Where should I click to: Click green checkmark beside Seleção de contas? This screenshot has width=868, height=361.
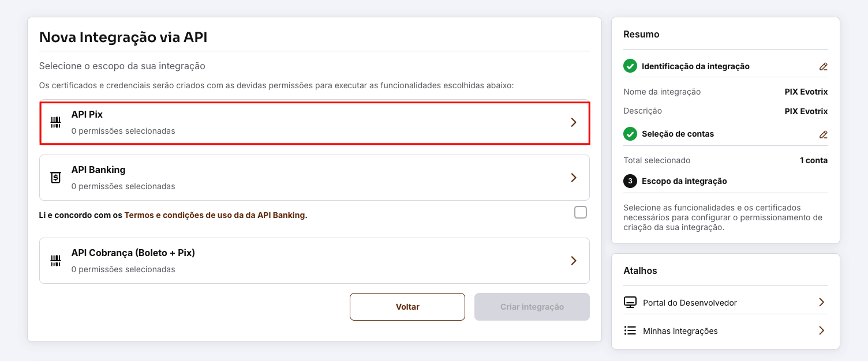(x=630, y=134)
